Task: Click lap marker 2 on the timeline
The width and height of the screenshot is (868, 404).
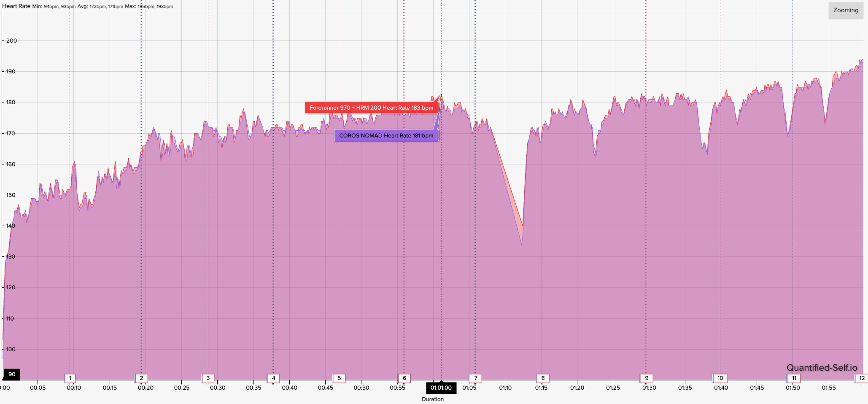Action: tap(141, 379)
